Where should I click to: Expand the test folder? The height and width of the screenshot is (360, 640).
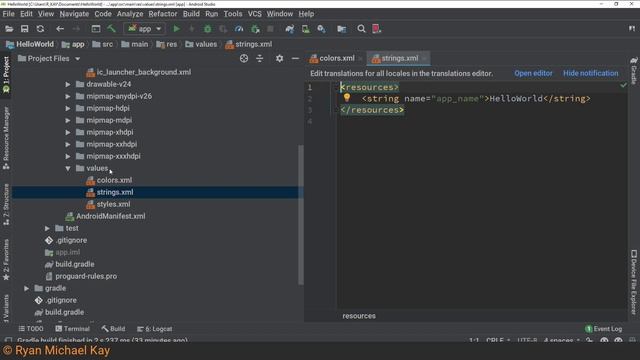click(47, 228)
